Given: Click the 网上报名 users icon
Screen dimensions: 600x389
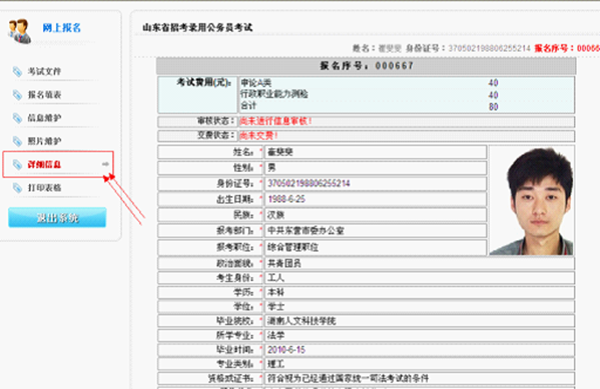Looking at the screenshot, I should click(20, 31).
